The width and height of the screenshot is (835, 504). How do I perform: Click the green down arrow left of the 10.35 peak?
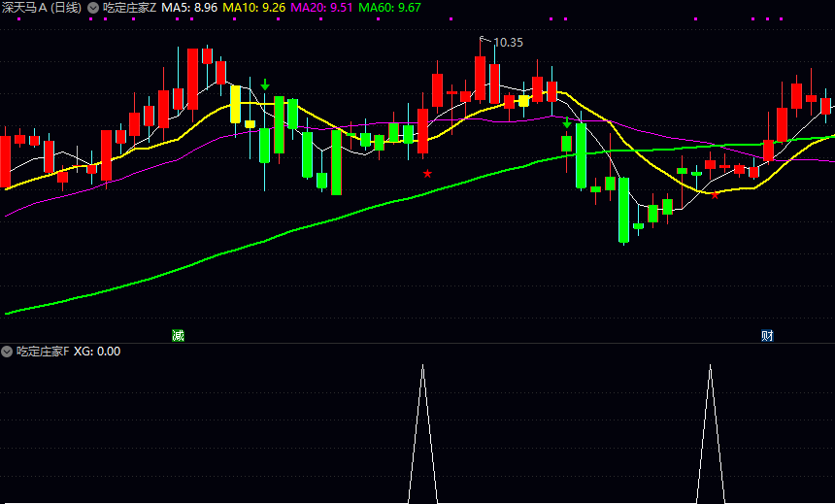click(265, 84)
